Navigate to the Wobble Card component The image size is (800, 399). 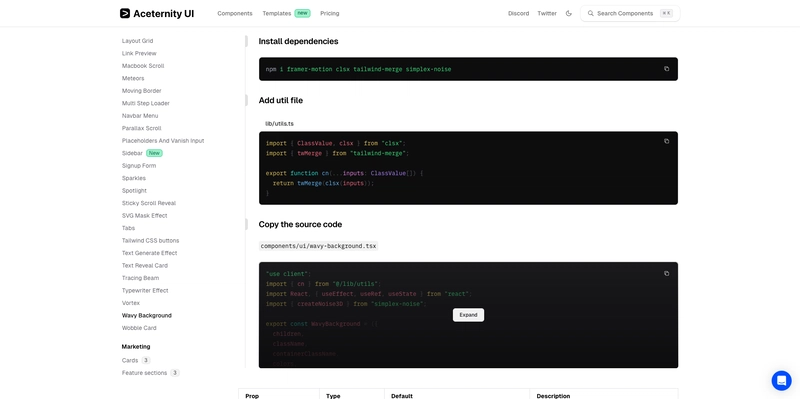(139, 328)
